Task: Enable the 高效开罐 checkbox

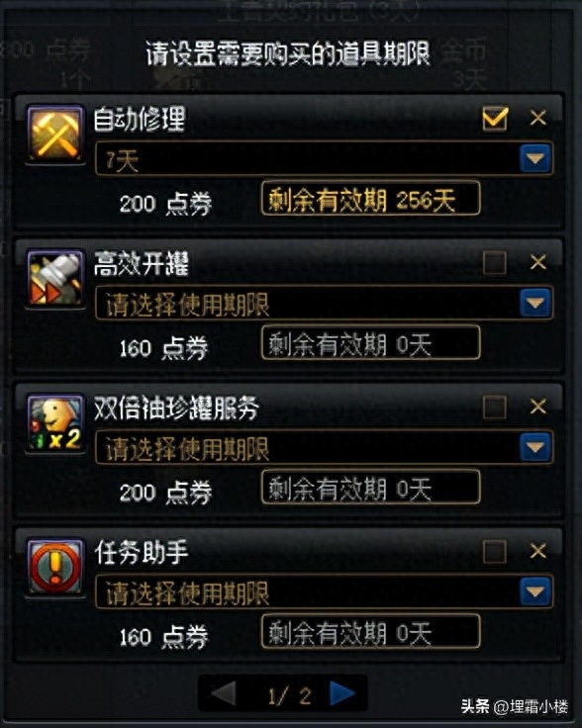Action: [495, 262]
